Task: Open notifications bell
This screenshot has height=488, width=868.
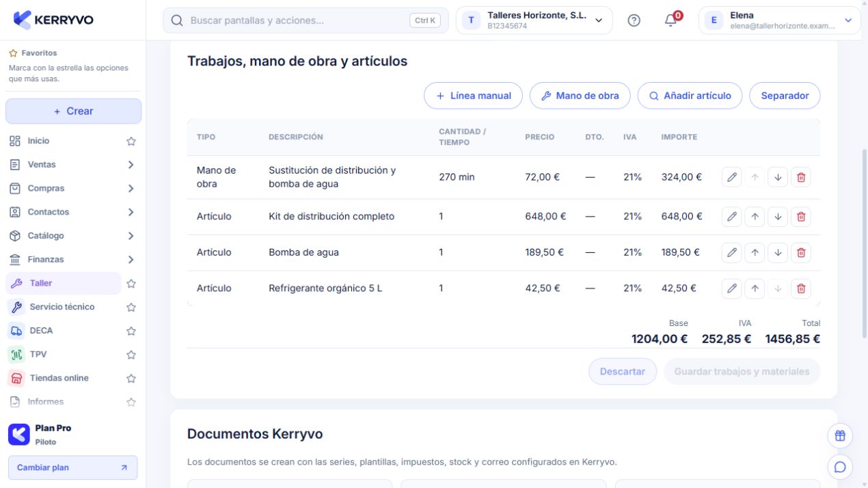Action: tap(671, 21)
